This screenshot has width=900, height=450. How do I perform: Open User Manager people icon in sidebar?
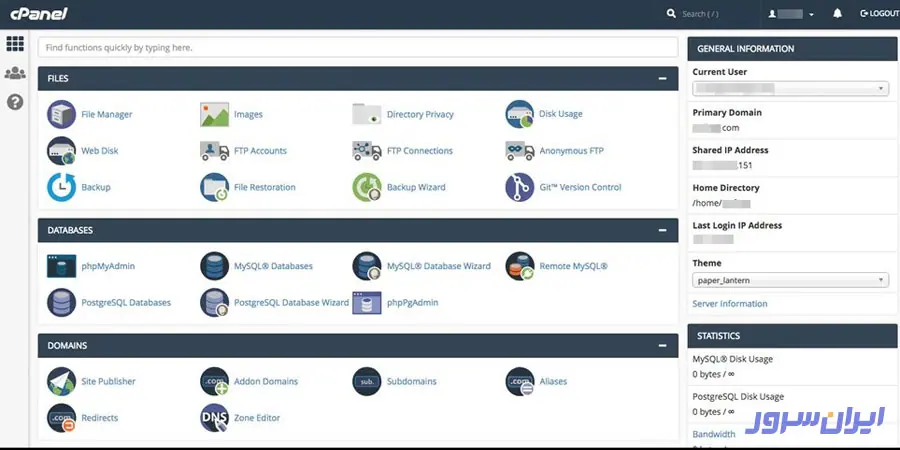(15, 73)
